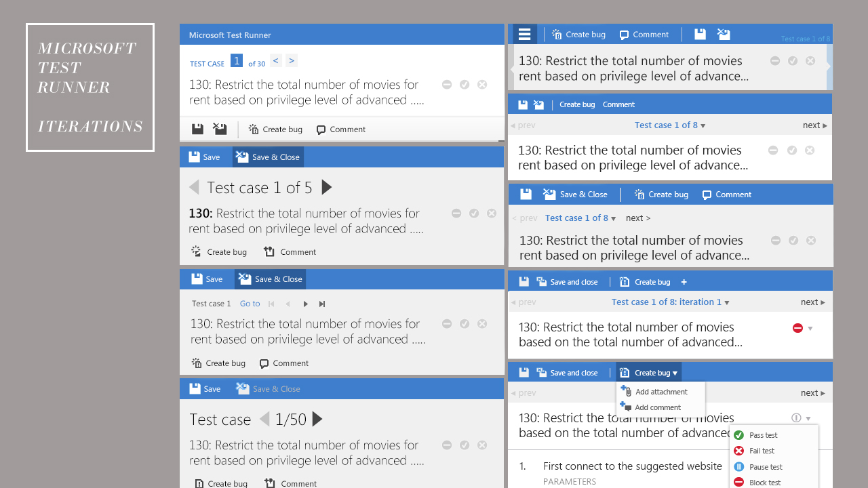This screenshot has width=868, height=488.
Task: Open the 'Test case 1 of 8: iteration 1' dropdown
Action: pos(671,302)
